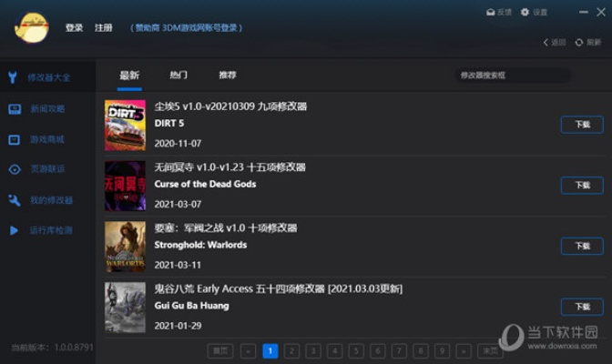This screenshot has width=612, height=364.
Task: Open 登录 login link
Action: point(74,27)
